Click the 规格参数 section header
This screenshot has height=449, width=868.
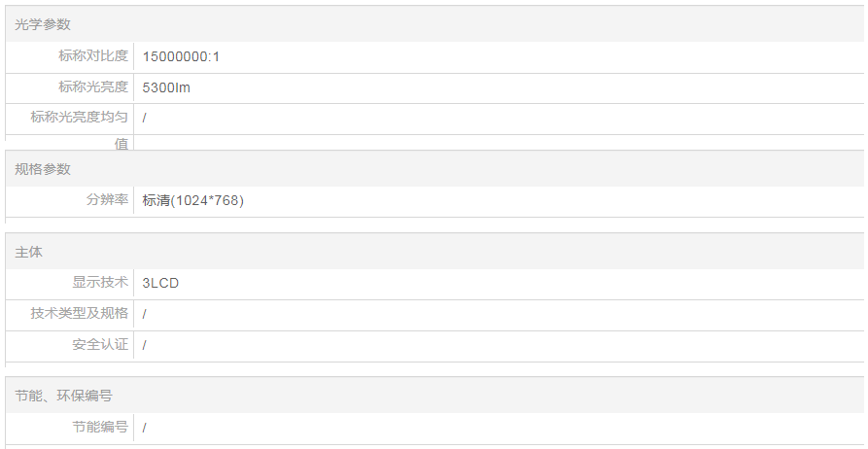(43, 169)
